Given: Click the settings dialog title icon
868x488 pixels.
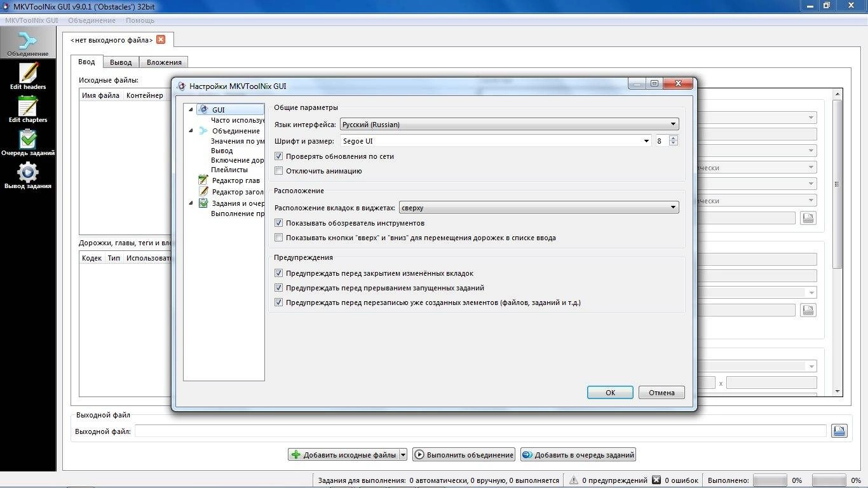Looking at the screenshot, I should [x=181, y=86].
